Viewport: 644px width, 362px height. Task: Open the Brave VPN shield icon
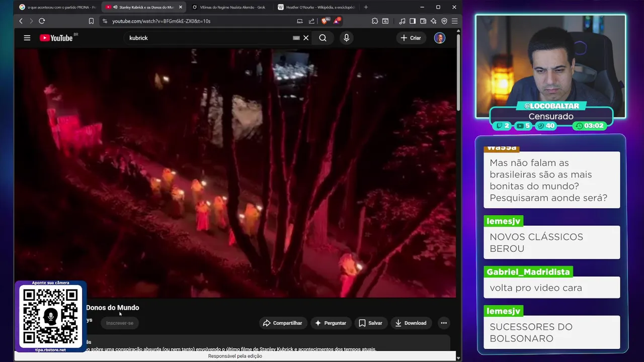pos(444,21)
